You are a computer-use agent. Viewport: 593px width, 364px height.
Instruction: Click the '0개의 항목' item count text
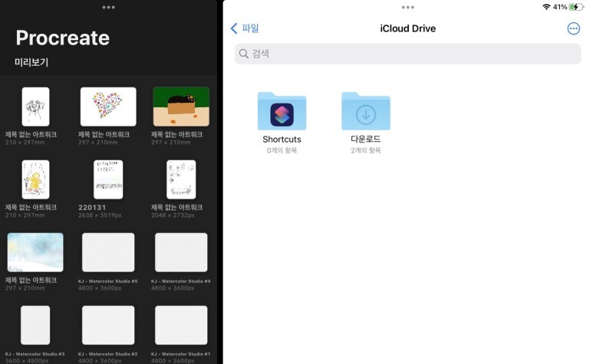(x=282, y=151)
